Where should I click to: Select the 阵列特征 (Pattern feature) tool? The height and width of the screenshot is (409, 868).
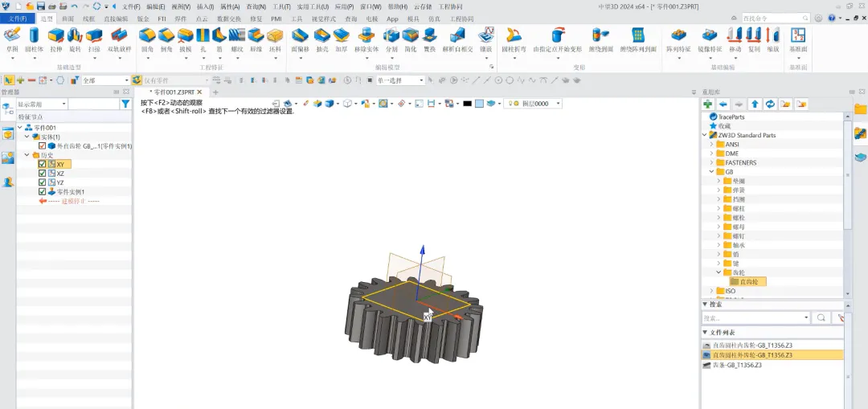click(x=678, y=38)
